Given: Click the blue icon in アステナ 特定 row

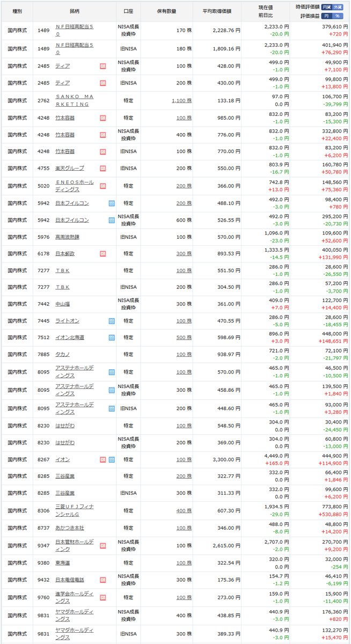Looking at the screenshot, I should 112,371.
